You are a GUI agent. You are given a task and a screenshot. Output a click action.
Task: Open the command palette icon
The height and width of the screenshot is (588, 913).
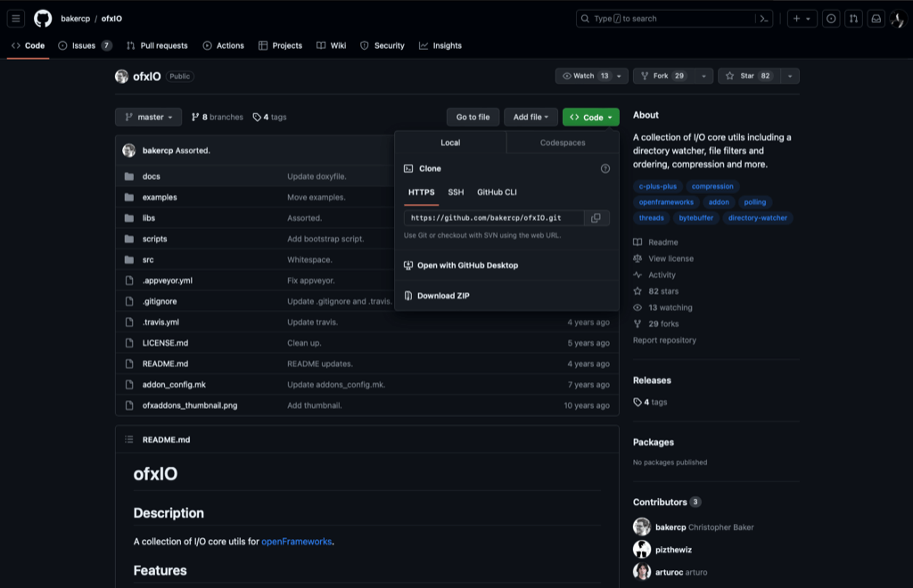(764, 19)
